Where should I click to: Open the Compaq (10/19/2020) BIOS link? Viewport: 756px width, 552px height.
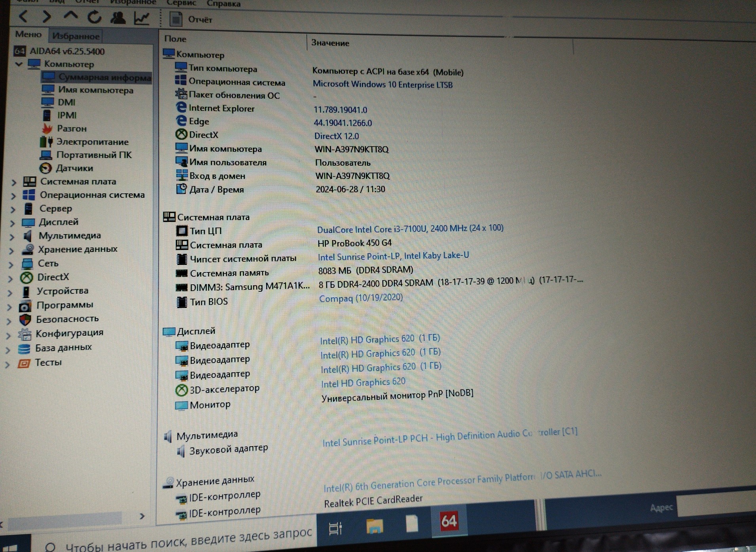(361, 298)
